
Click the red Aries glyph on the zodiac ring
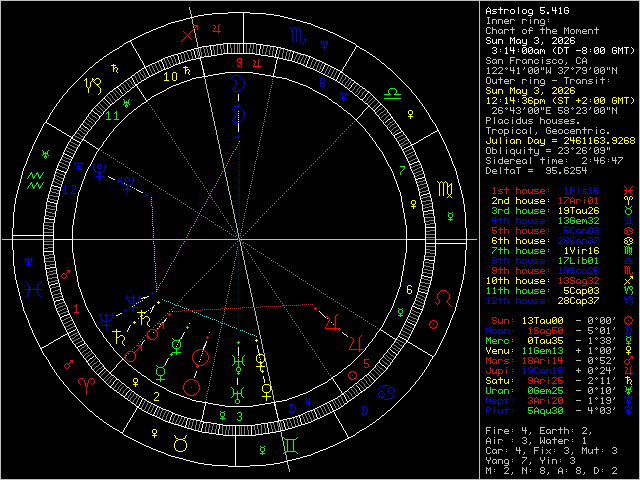click(86, 384)
